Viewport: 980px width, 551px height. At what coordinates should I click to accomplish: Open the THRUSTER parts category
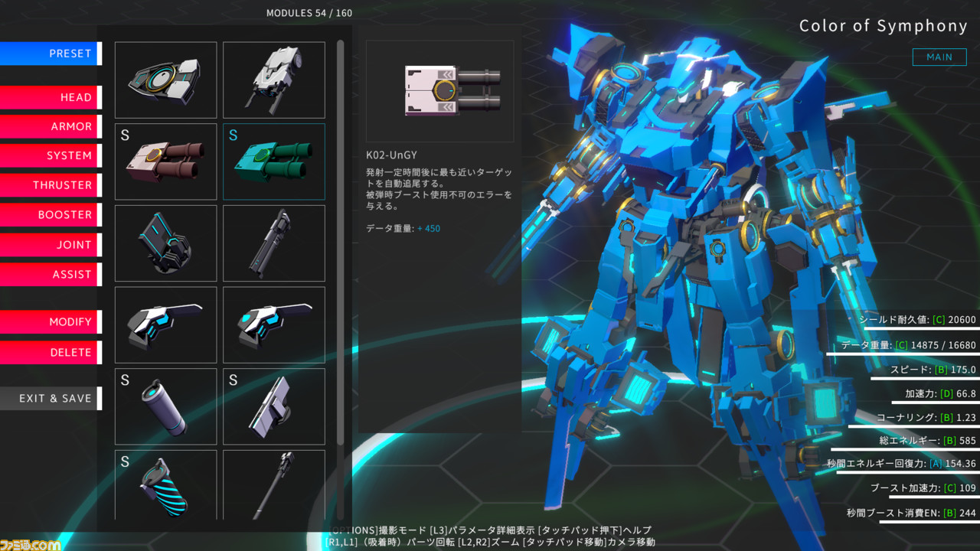(x=51, y=185)
